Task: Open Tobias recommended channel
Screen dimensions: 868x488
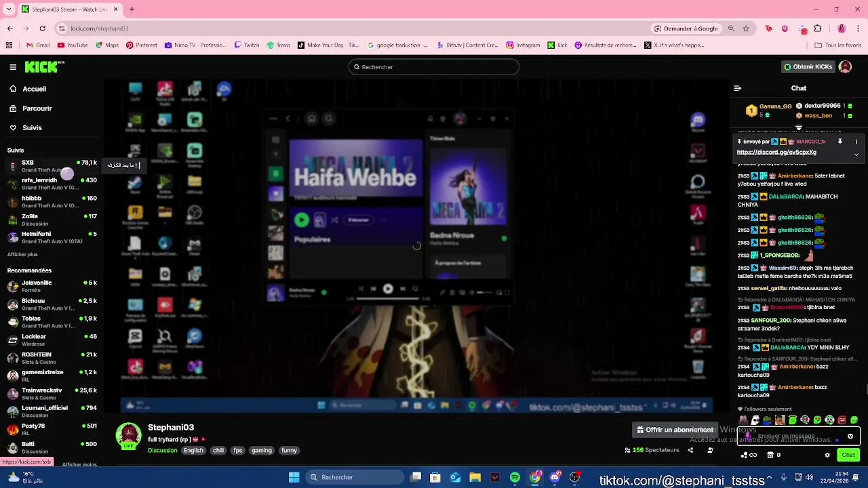Action: click(52, 322)
